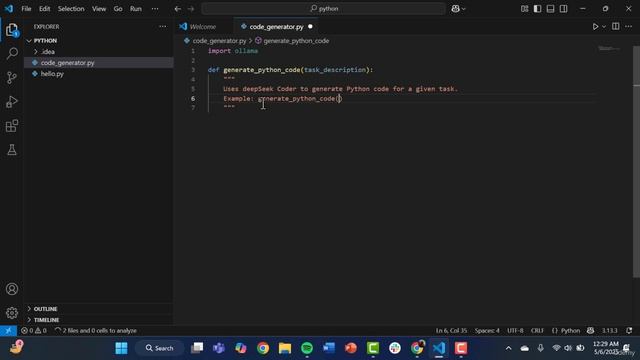Open the Selection menu

(71, 9)
